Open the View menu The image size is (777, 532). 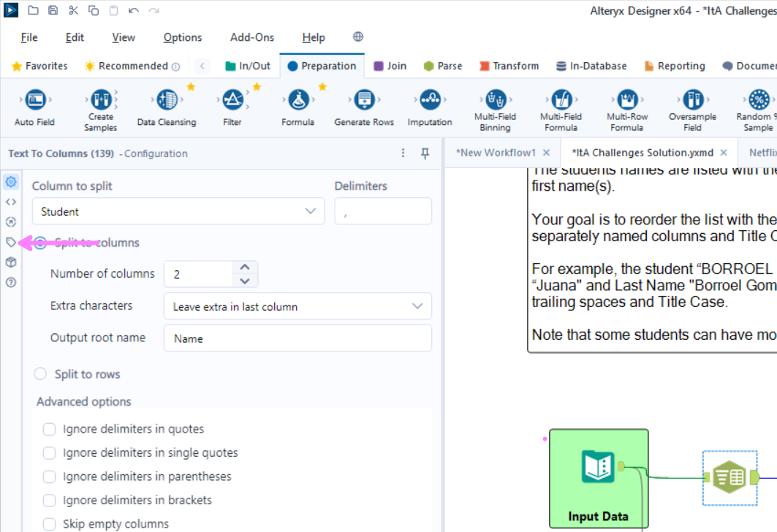coord(124,37)
